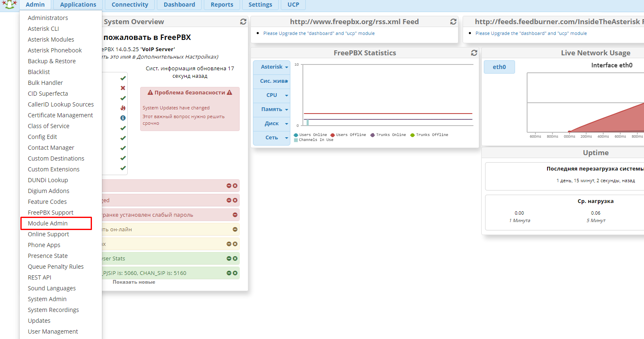The width and height of the screenshot is (644, 339).
Task: Toggle Trunks Online legend swatch
Action: [x=373, y=135]
